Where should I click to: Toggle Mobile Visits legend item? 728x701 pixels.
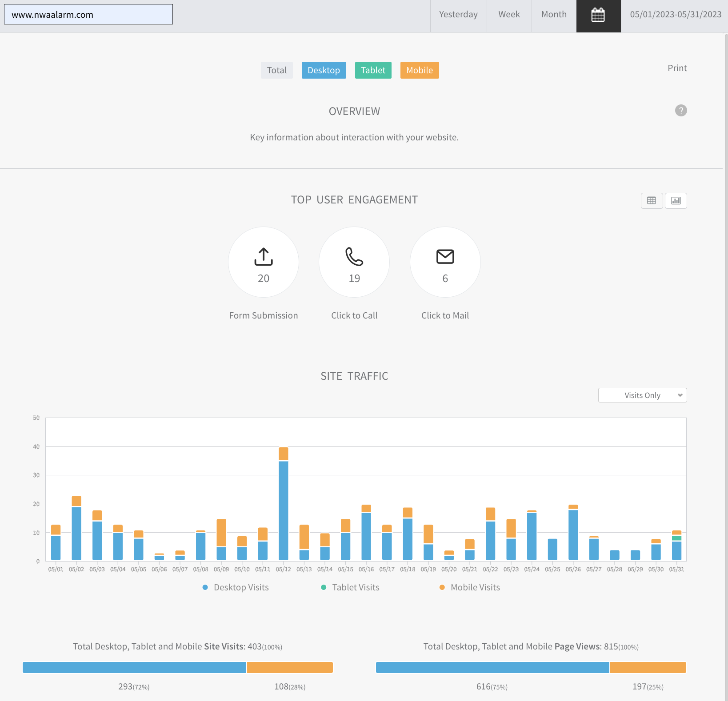tap(470, 587)
